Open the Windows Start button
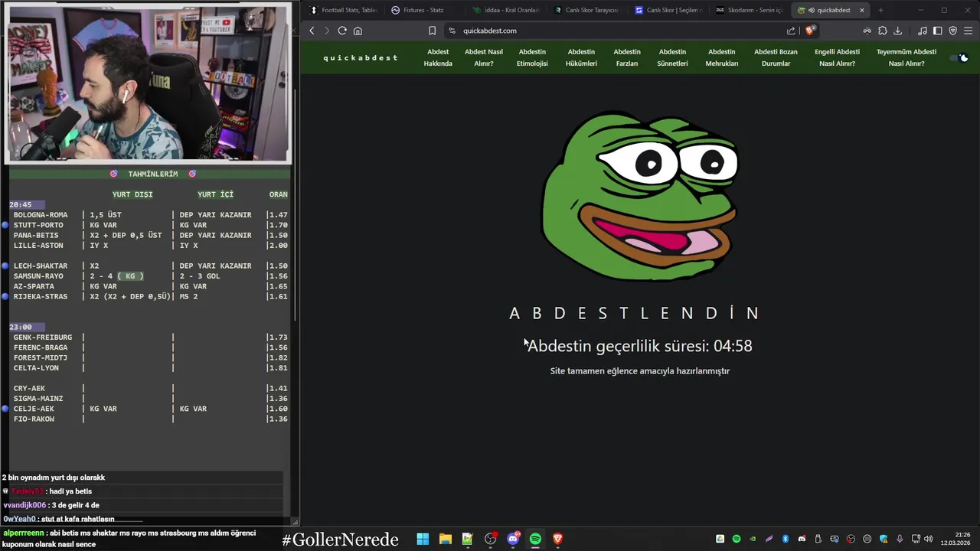The image size is (980, 551). tap(423, 539)
